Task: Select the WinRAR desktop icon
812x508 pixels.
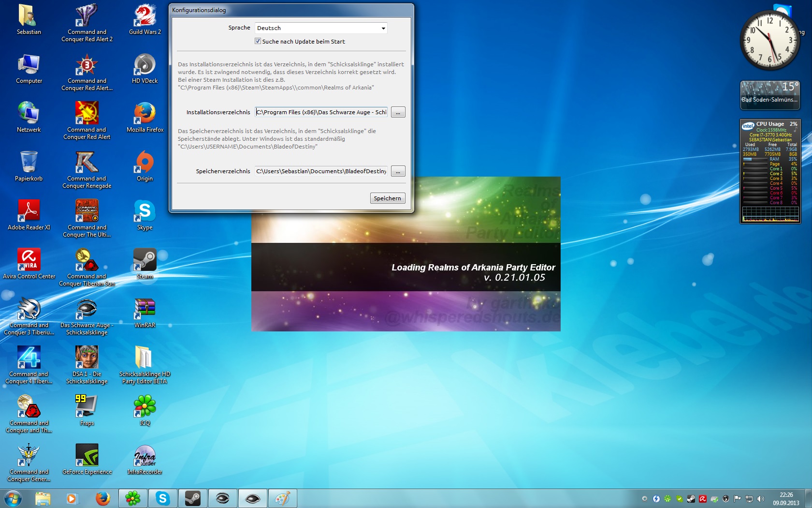Action: [145, 314]
